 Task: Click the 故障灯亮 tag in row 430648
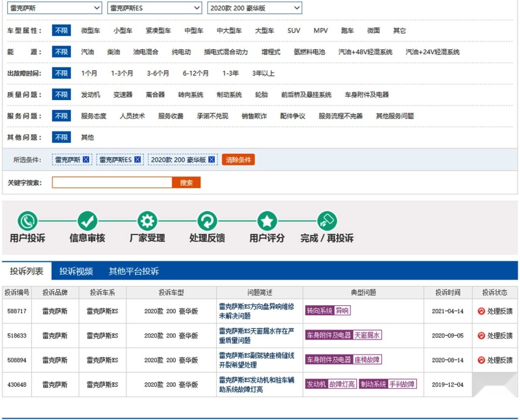[x=342, y=384]
